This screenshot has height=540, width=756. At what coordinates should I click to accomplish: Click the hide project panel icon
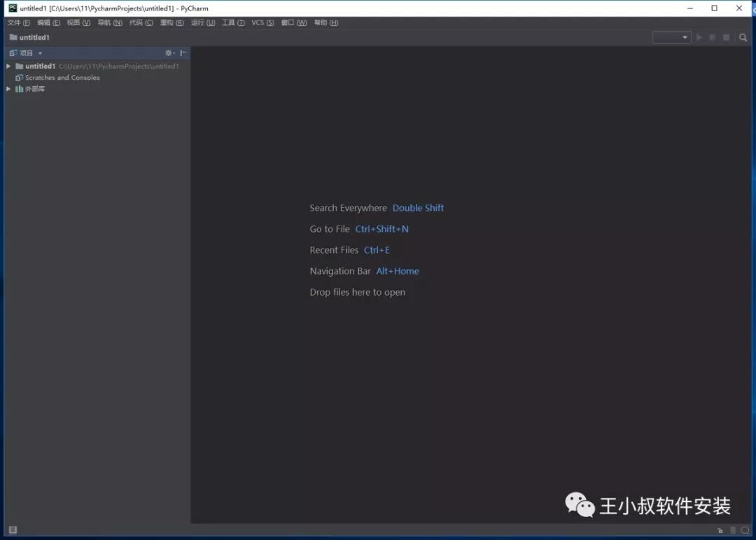[x=183, y=53]
